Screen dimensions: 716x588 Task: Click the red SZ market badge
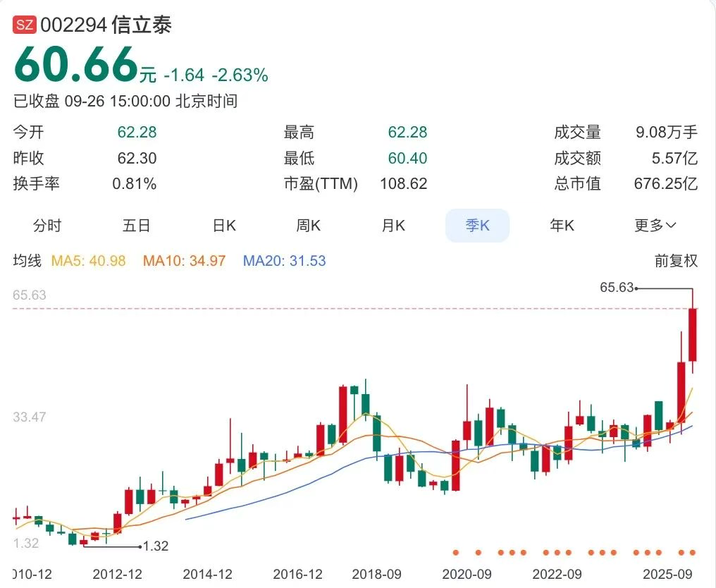[25, 25]
